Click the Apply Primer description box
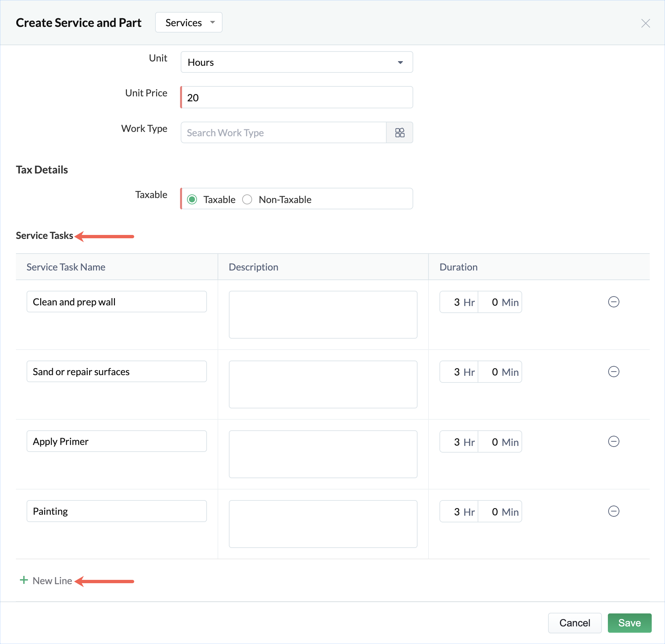This screenshot has width=665, height=644. pos(323,454)
